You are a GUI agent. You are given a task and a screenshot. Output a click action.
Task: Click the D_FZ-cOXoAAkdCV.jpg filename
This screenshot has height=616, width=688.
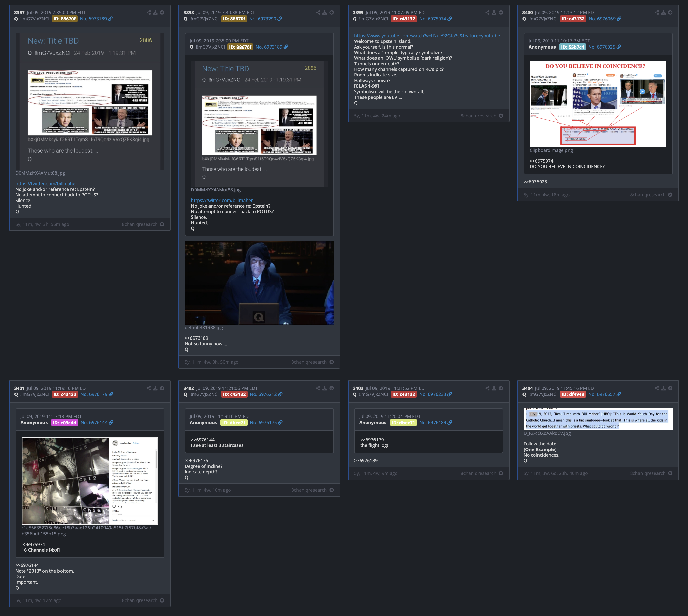point(547,433)
